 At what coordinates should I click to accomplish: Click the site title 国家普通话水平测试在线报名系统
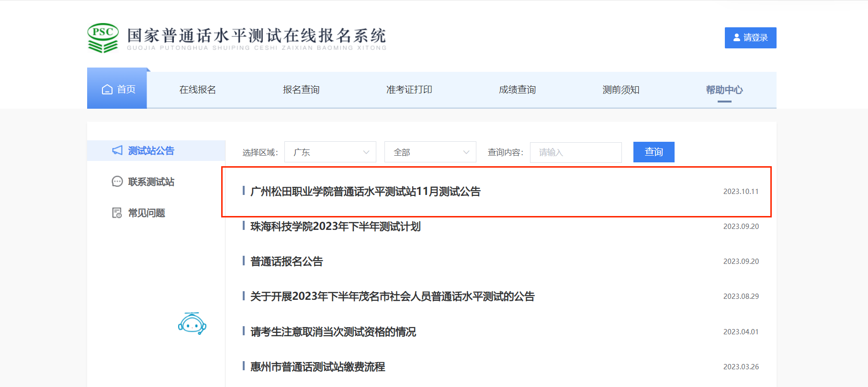[256, 35]
